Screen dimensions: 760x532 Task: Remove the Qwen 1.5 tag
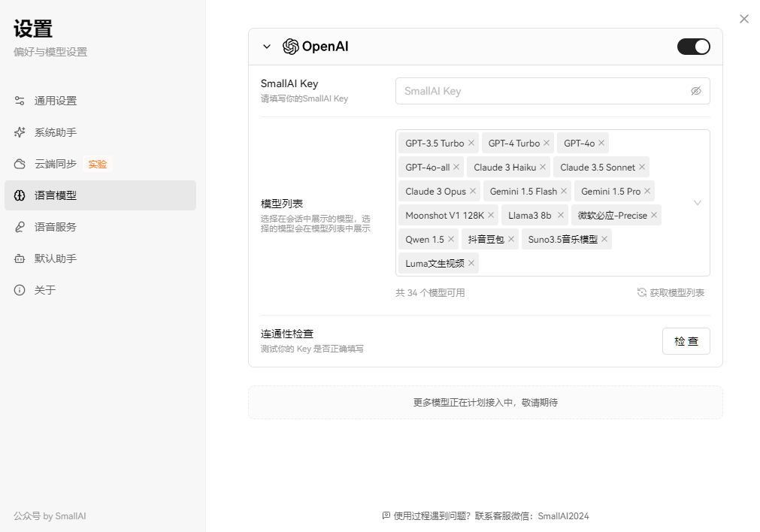(x=451, y=240)
